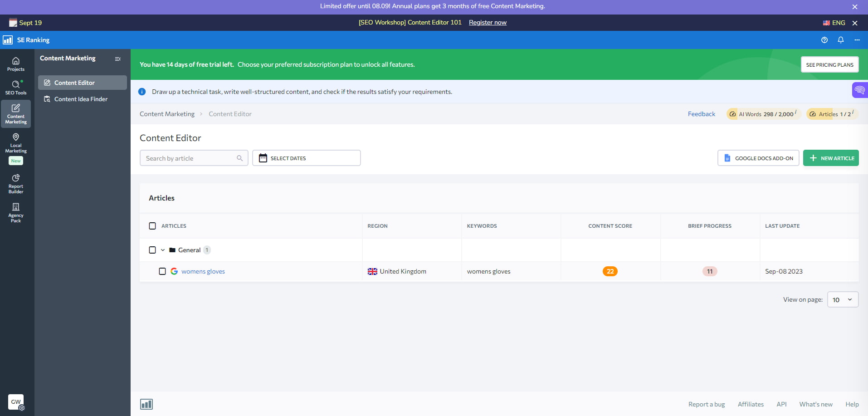Click the content score badge showing 22
The width and height of the screenshot is (868, 416).
click(x=610, y=271)
